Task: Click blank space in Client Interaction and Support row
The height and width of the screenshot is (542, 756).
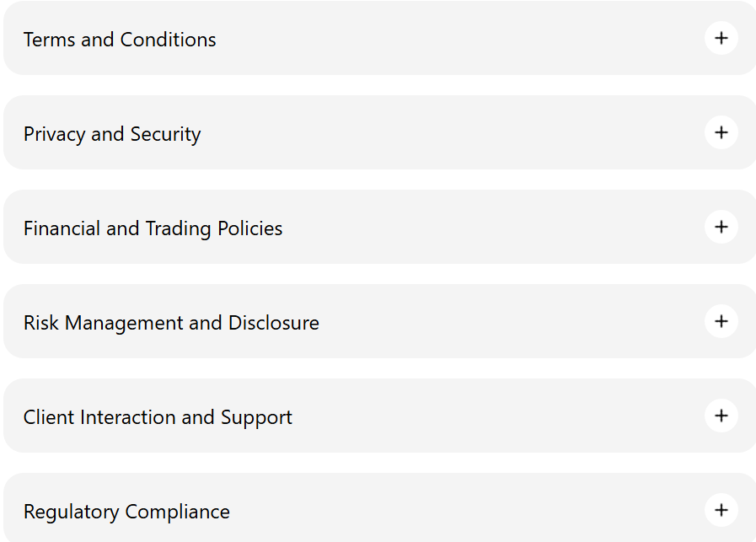Action: (497, 417)
